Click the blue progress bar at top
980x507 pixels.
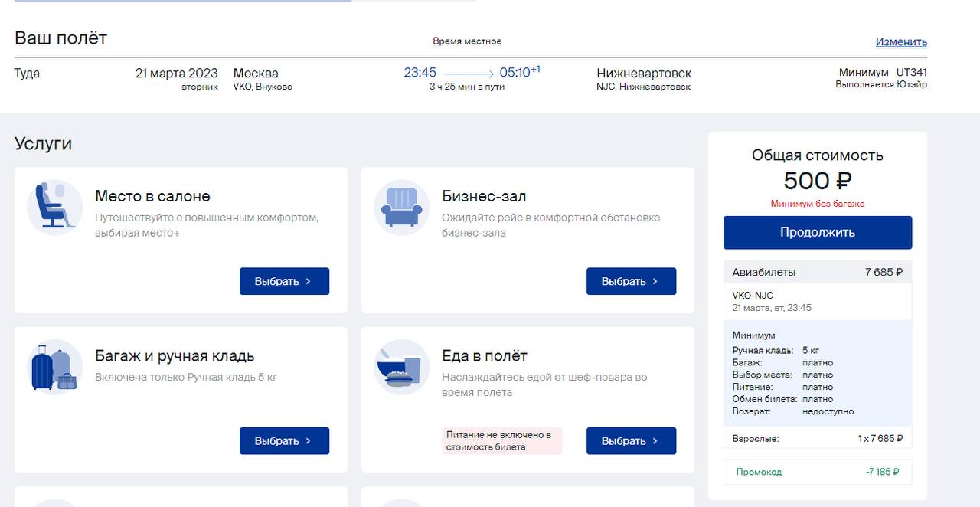click(x=183, y=1)
